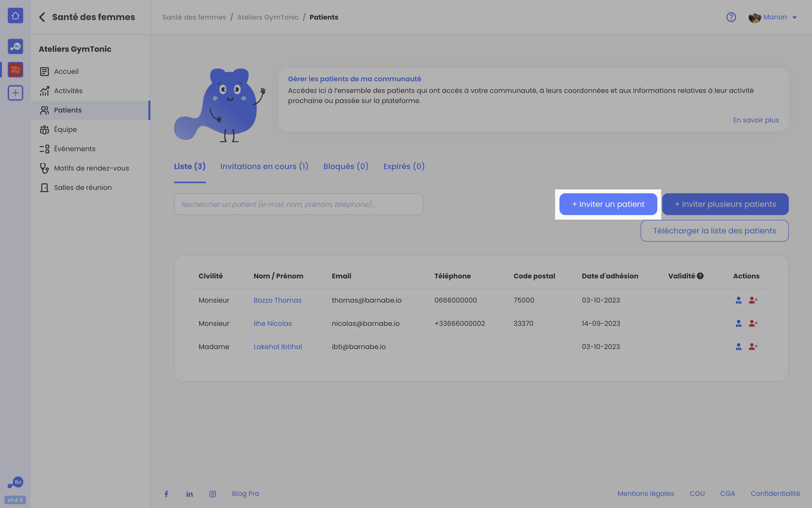Open the CGA footer link

pos(728,493)
